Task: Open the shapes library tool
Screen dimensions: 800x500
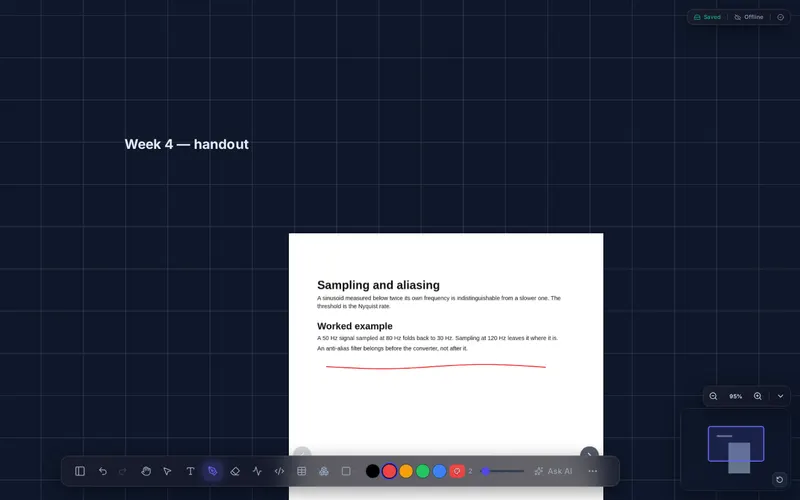Action: pyautogui.click(x=323, y=471)
